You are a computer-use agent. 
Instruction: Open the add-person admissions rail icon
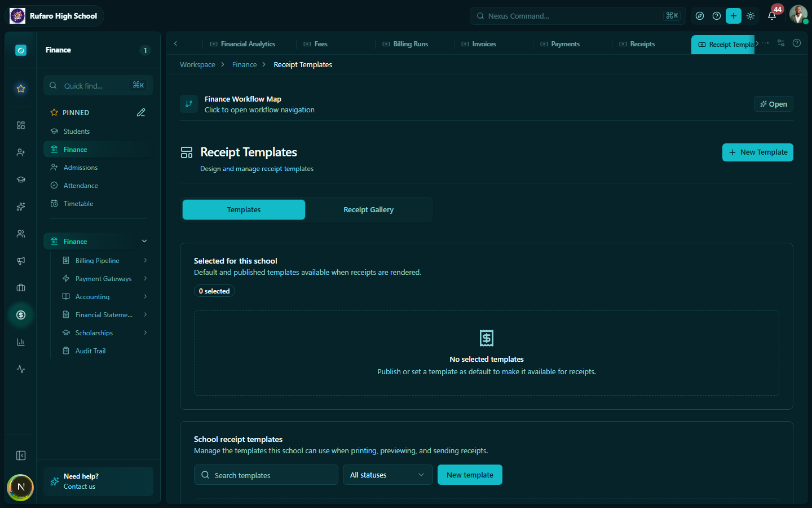(x=21, y=152)
